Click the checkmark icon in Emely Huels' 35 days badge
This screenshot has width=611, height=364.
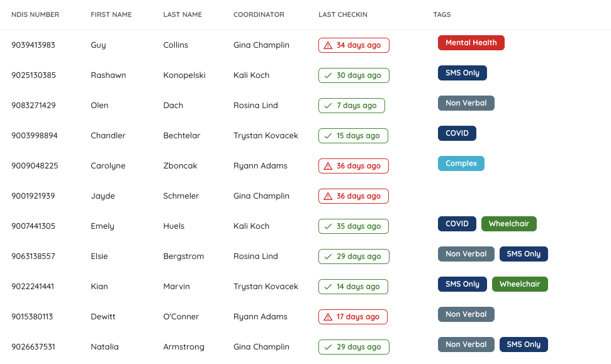pyautogui.click(x=328, y=226)
